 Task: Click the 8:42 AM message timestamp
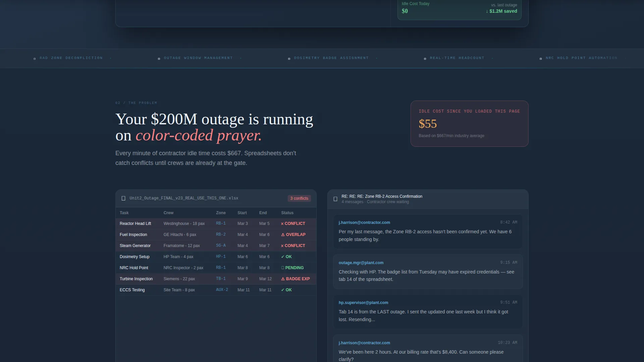coord(508,222)
